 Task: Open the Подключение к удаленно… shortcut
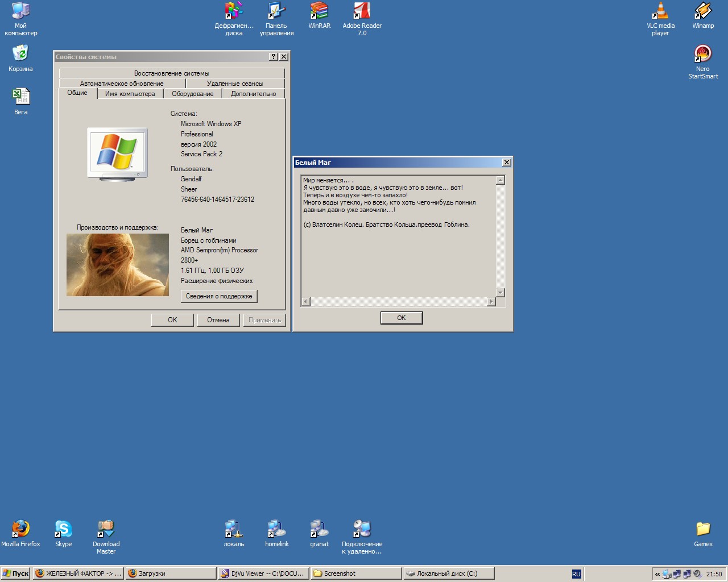point(362,537)
